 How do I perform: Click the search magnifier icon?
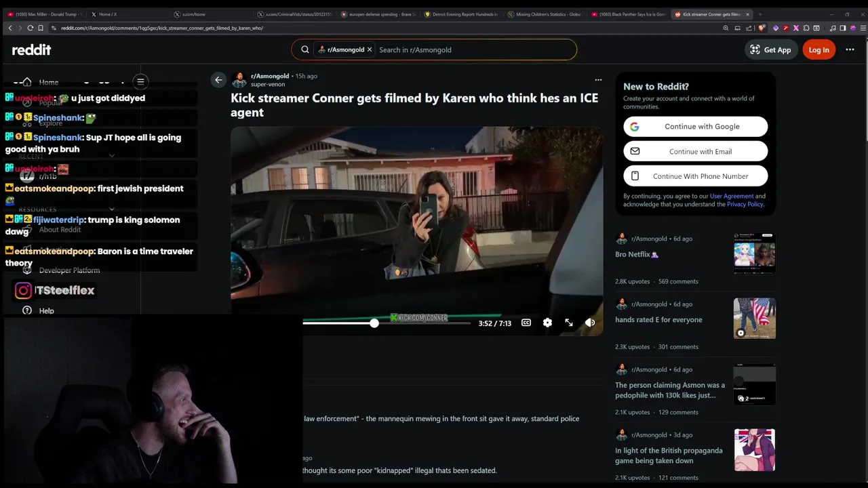(x=305, y=49)
